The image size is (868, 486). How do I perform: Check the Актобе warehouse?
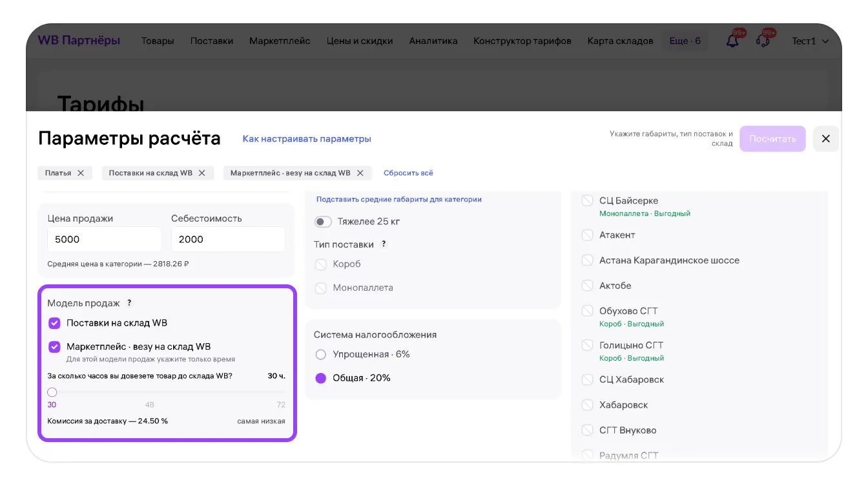coord(587,285)
